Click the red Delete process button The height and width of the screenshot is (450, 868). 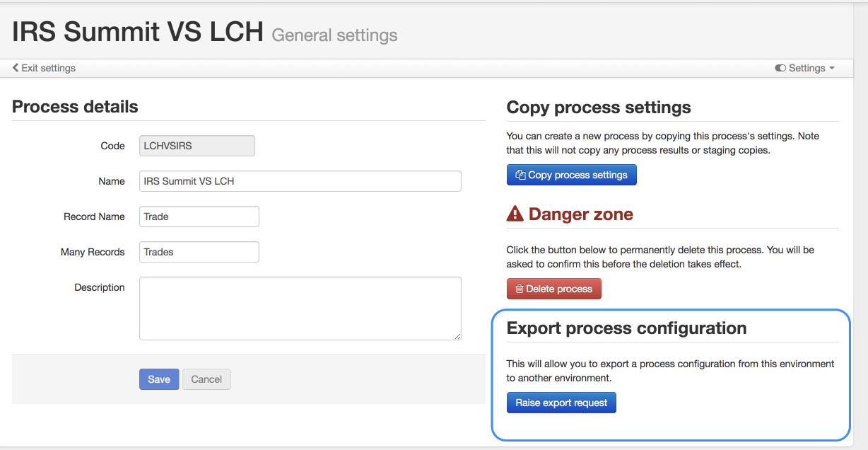tap(554, 289)
